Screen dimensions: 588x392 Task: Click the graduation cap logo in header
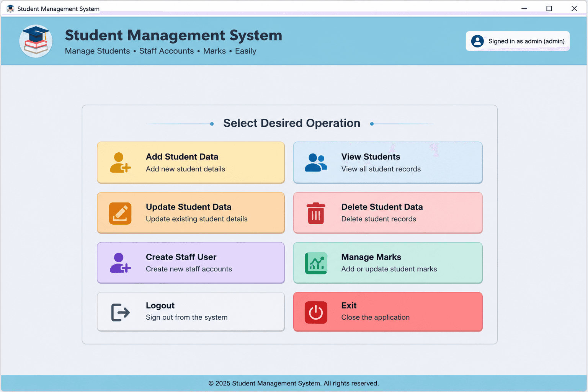[36, 41]
